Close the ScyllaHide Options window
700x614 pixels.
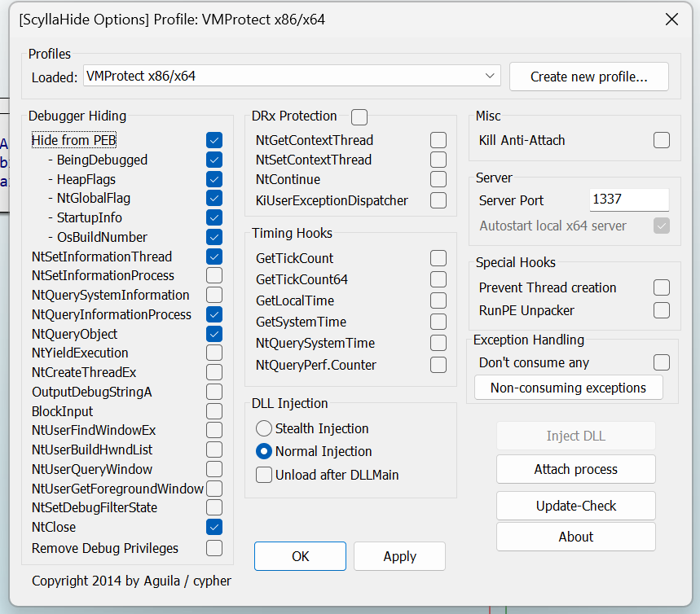[671, 20]
